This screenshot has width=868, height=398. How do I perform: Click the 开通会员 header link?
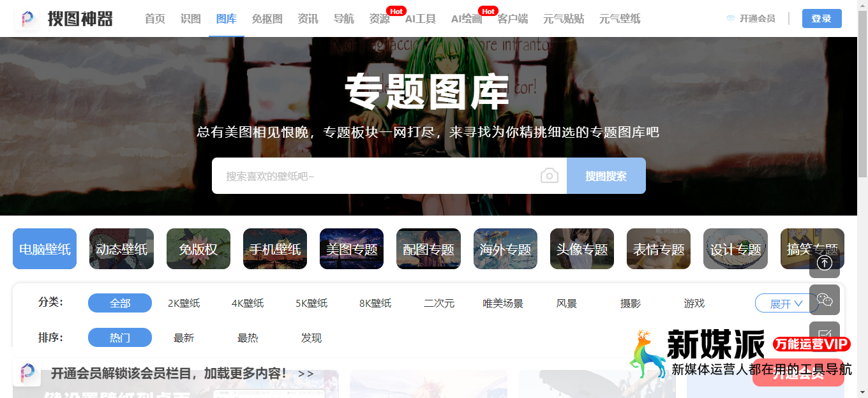coord(758,18)
